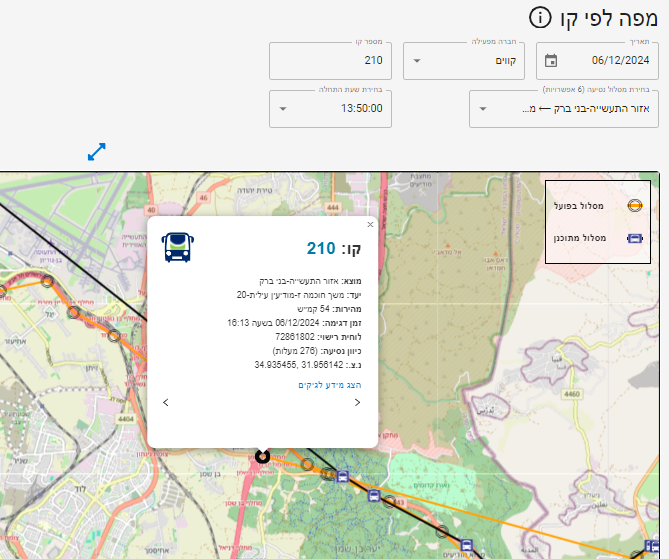Click the road 4460 label on map
Viewport: 669px width, 559px height.
click(572, 394)
